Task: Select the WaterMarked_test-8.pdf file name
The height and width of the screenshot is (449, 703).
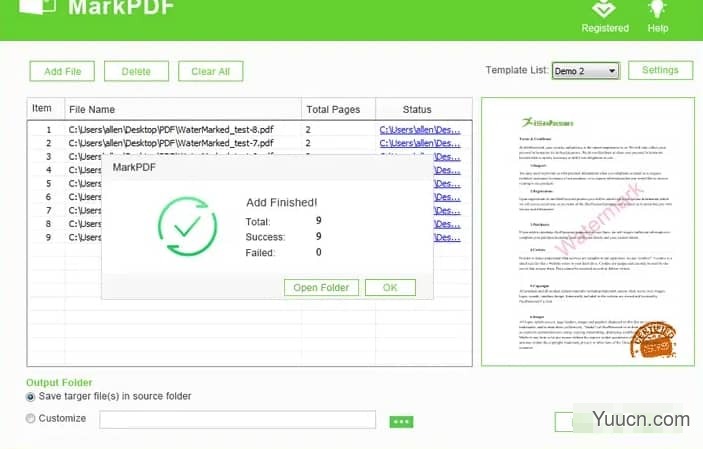Action: pos(171,130)
